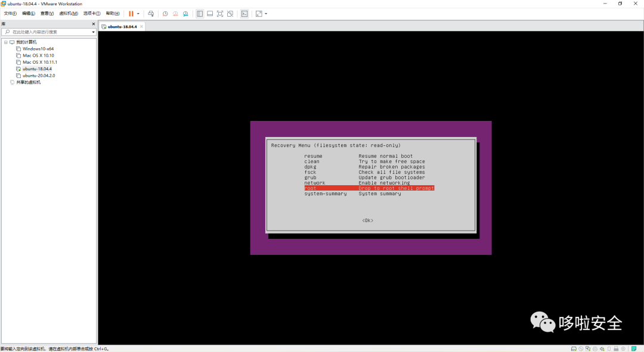Select 'network' in the Recovery Menu
The image size is (644, 352).
315,183
